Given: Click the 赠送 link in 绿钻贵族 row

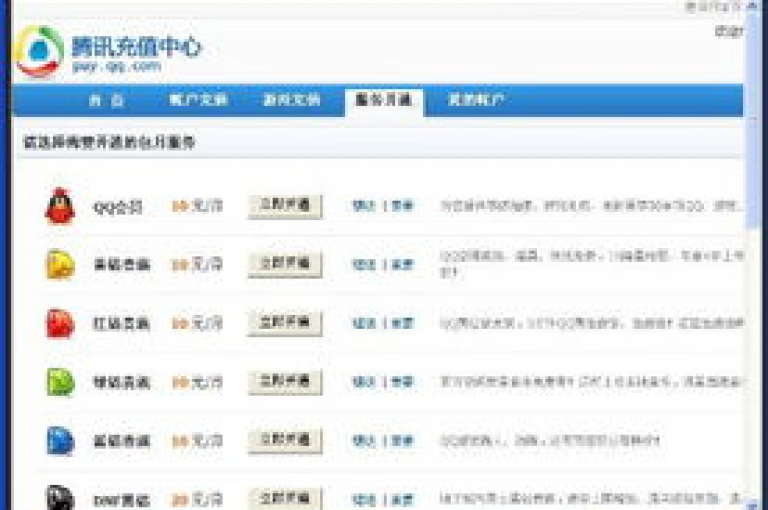Looking at the screenshot, I should 364,382.
